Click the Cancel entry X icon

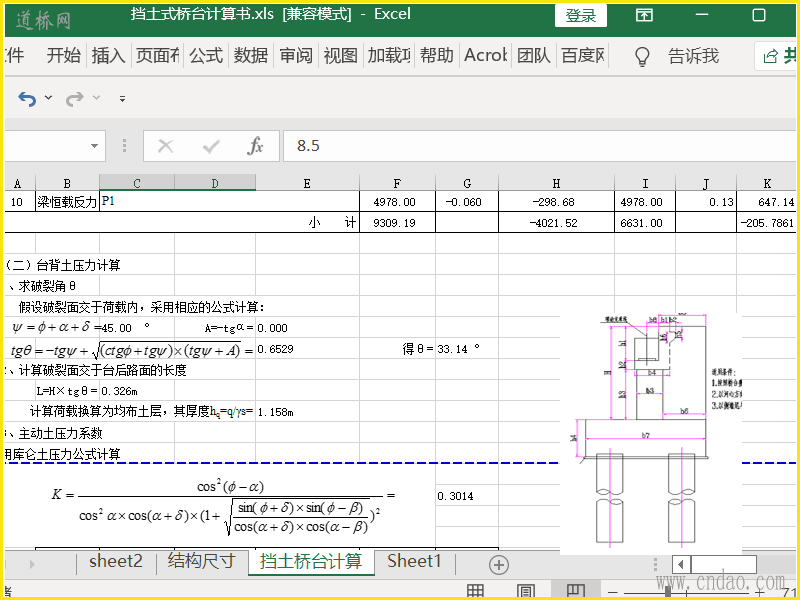165,146
